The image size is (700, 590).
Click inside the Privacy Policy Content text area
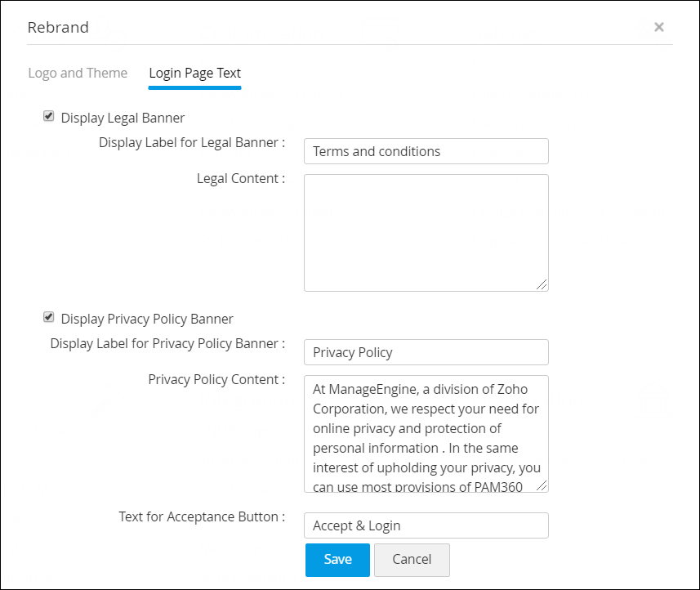pos(426,433)
